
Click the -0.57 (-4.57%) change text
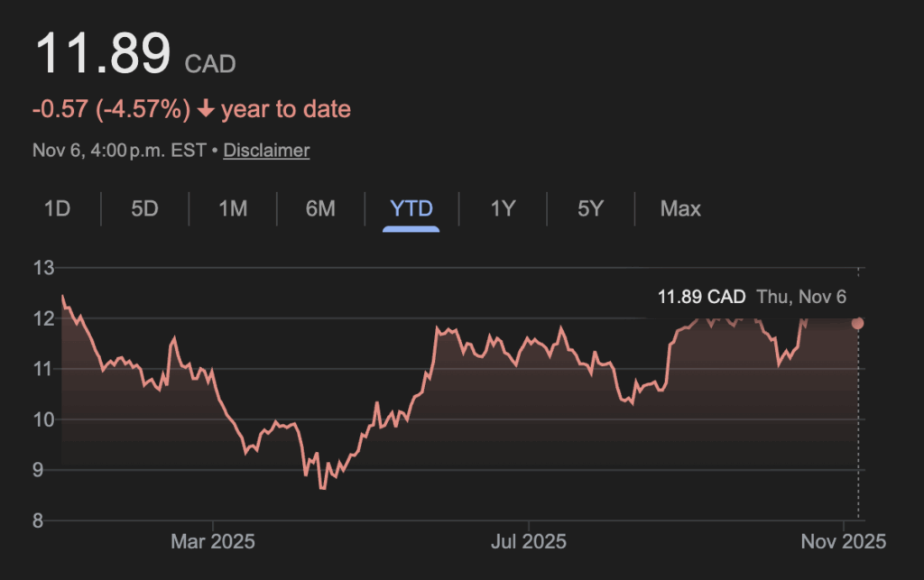[x=112, y=110]
